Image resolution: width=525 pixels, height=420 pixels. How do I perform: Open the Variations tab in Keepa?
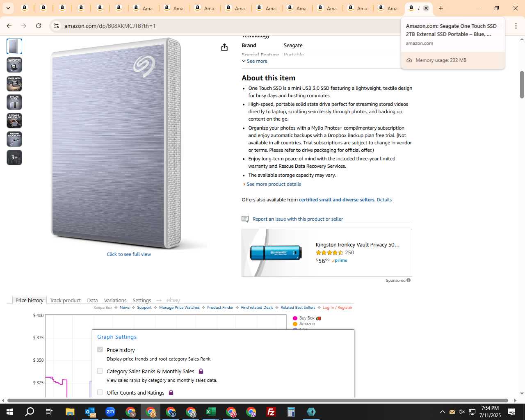coord(115,300)
